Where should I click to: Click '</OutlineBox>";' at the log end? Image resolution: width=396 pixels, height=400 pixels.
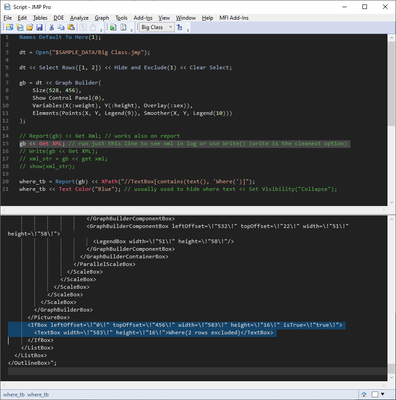(x=32, y=363)
